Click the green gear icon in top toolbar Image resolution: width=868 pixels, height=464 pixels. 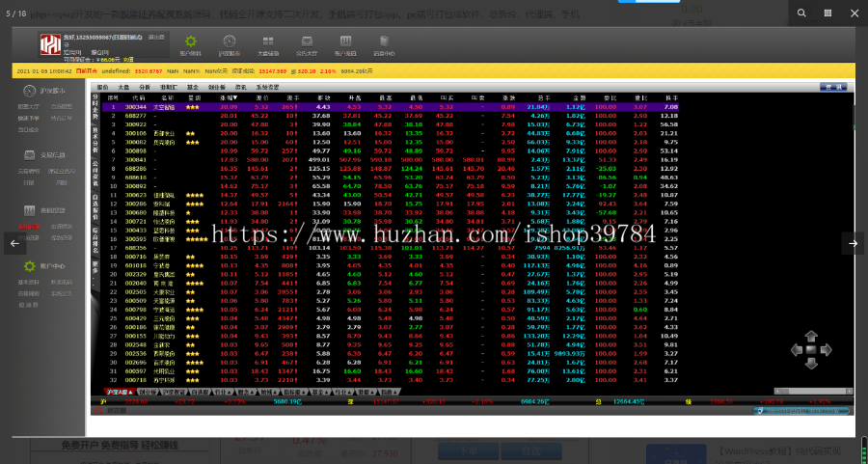[191, 41]
